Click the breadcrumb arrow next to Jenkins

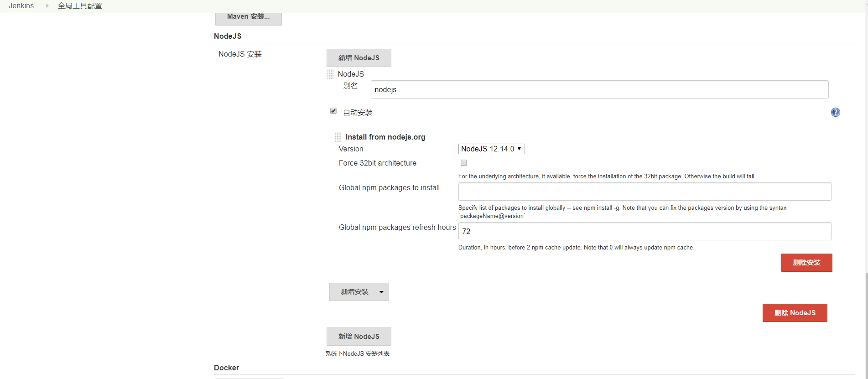(x=47, y=6)
